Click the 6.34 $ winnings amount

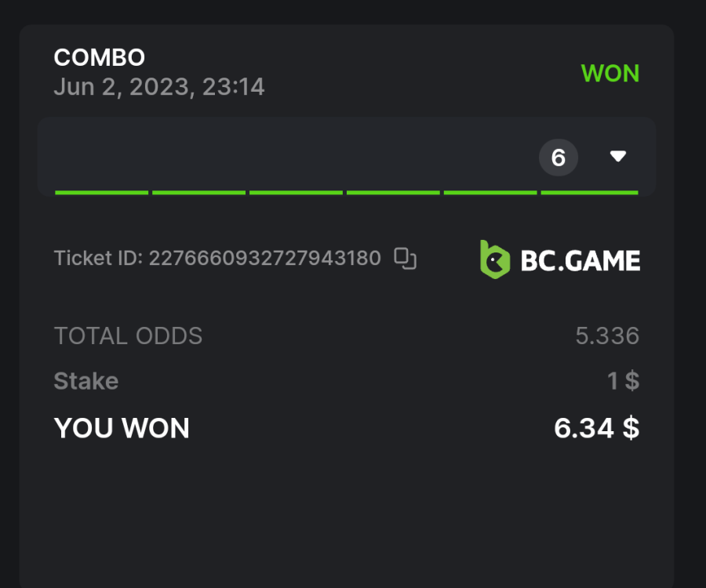(x=596, y=428)
